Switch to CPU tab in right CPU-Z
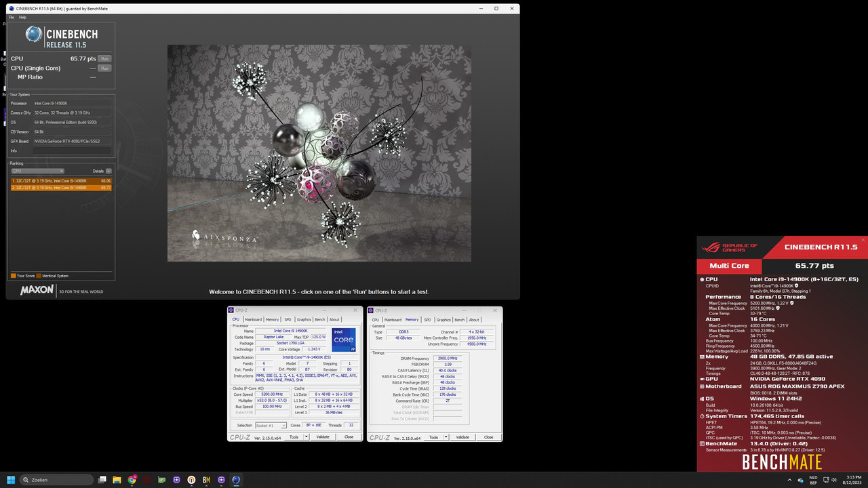The width and height of the screenshot is (868, 488). click(x=376, y=320)
